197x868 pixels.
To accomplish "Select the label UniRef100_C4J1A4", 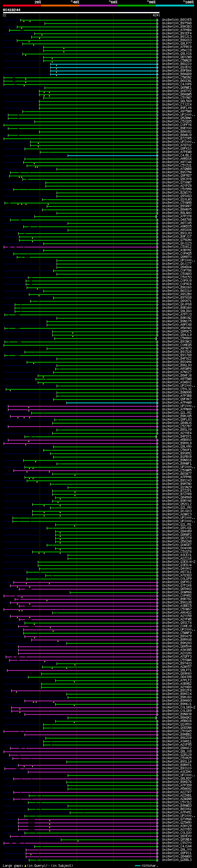I will tap(177, 846).
